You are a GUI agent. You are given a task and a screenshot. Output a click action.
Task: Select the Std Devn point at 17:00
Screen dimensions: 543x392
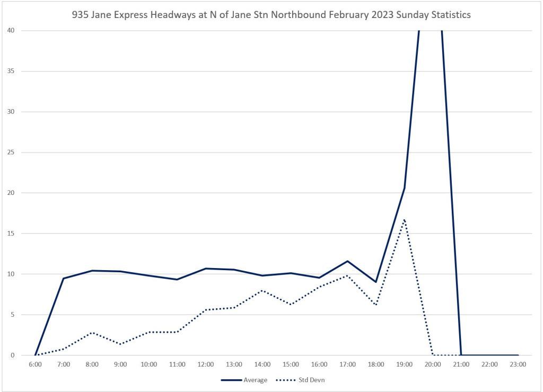348,275
